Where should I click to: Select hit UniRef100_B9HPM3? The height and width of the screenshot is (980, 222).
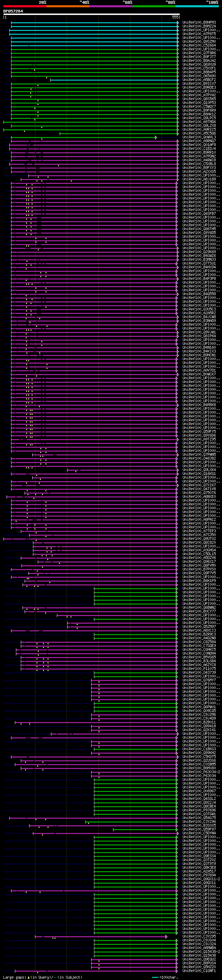click(199, 23)
